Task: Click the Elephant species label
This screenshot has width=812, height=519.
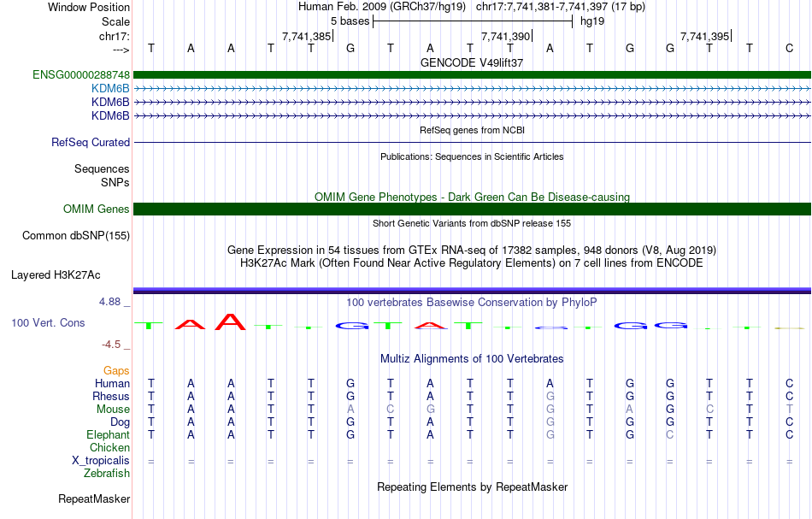Action: [x=109, y=435]
